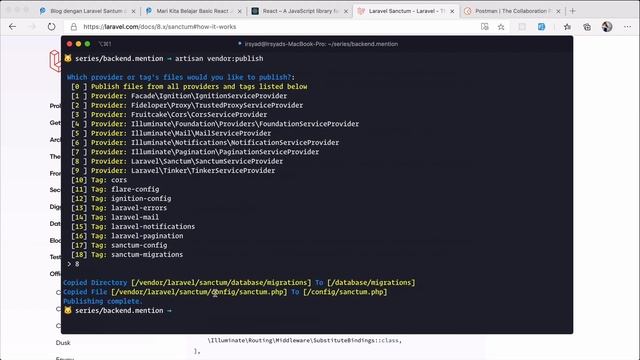The width and height of the screenshot is (640, 360).
Task: Switch to Blog dengan Laravel Sanctum tab
Action: pos(87,11)
